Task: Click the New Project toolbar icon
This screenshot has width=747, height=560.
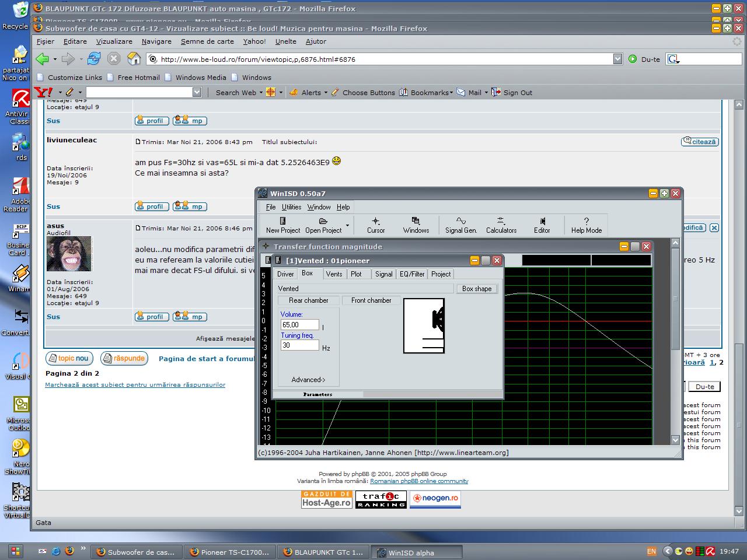Action: [282, 221]
